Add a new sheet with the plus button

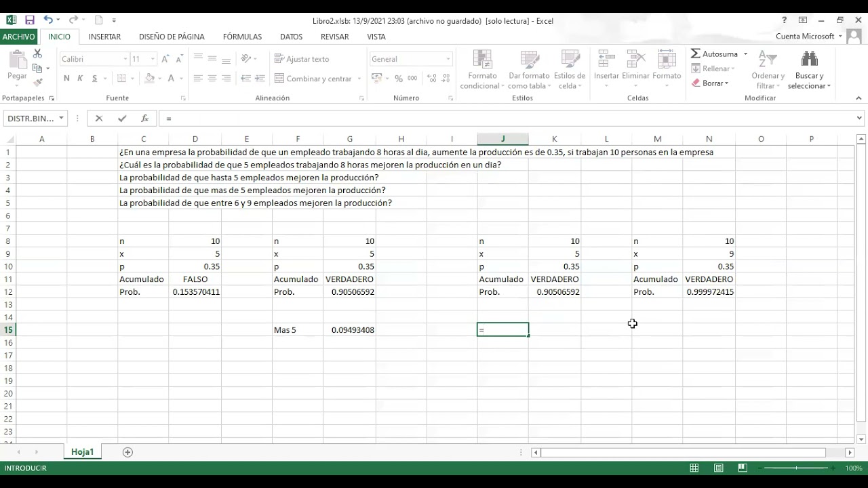pyautogui.click(x=127, y=452)
